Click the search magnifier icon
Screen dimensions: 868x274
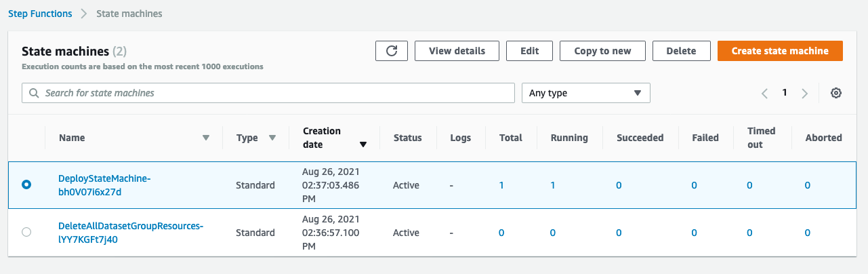pyautogui.click(x=34, y=93)
